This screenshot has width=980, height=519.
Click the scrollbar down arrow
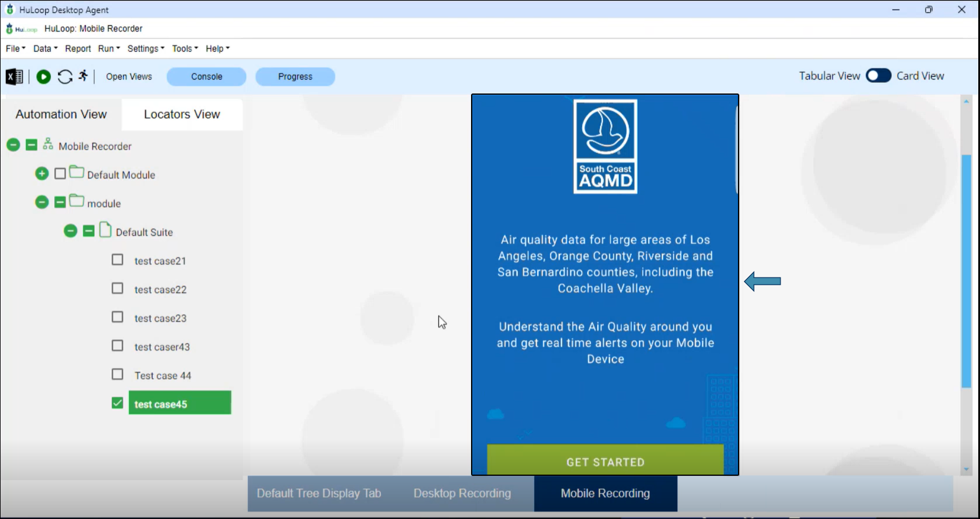(966, 469)
